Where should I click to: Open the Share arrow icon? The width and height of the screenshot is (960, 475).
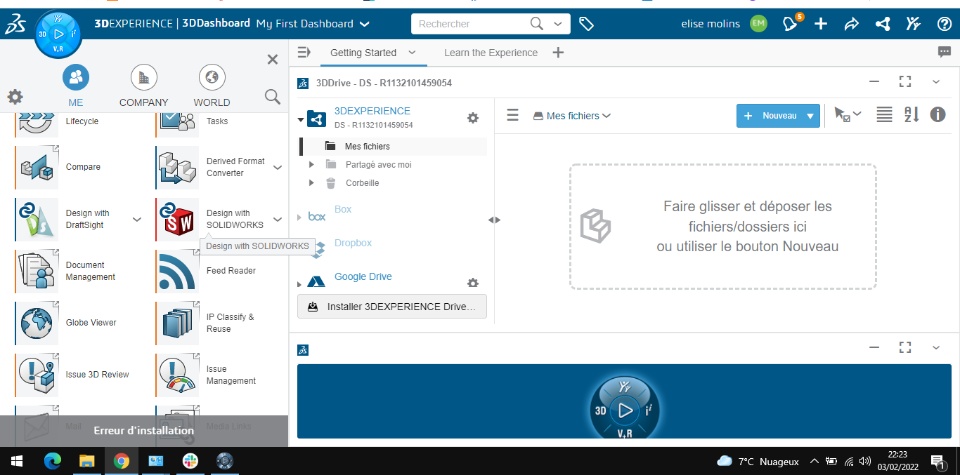tap(851, 24)
